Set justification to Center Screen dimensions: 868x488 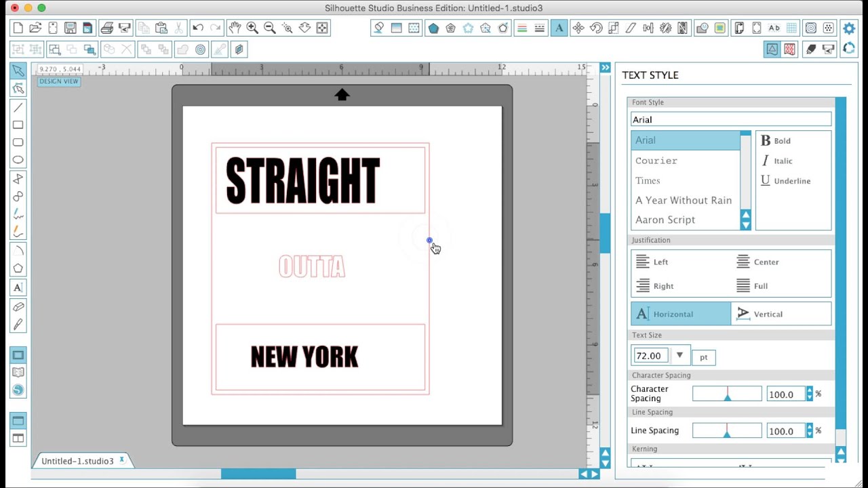758,262
